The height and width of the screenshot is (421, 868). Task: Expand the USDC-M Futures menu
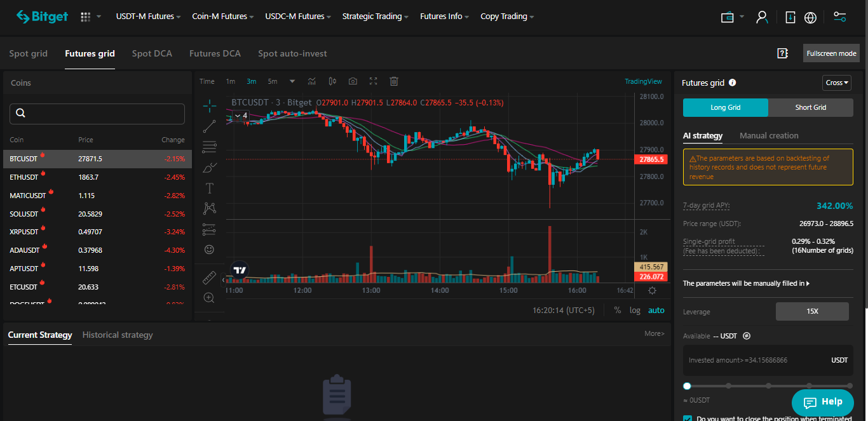click(298, 17)
